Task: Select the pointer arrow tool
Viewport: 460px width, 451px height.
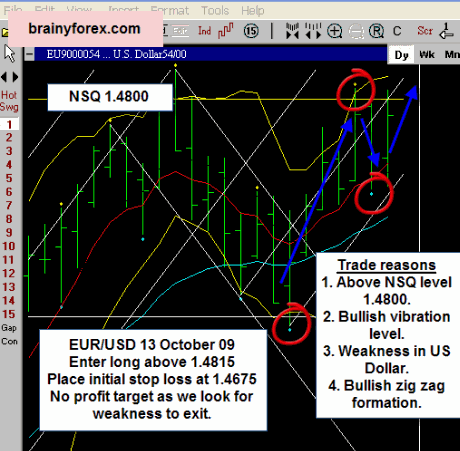Action: [9, 54]
